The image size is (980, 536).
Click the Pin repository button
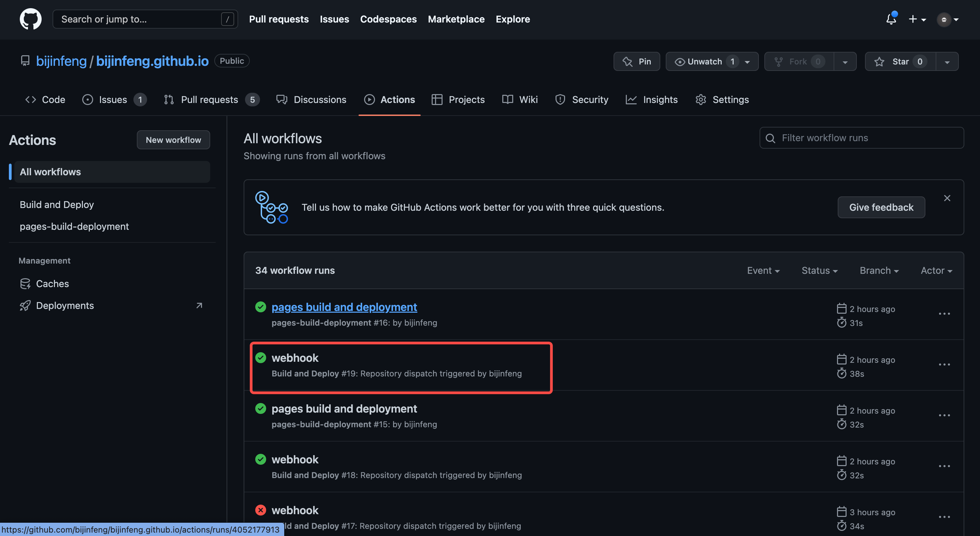636,62
